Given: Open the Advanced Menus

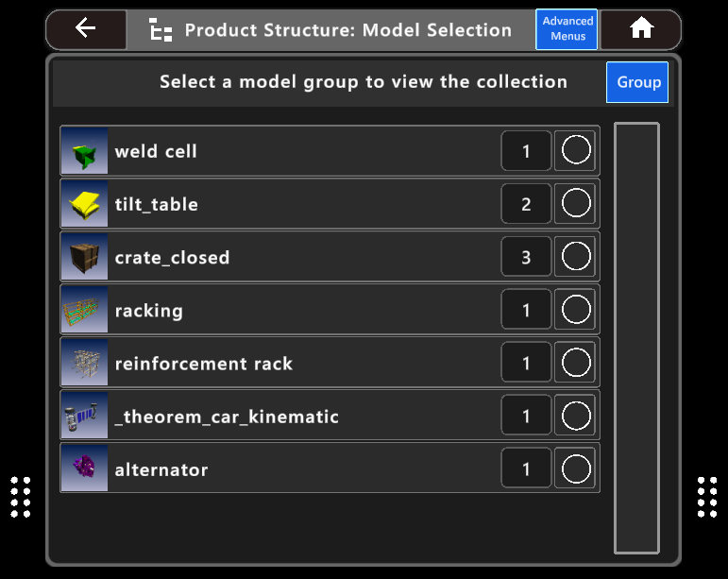Looking at the screenshot, I should point(567,29).
